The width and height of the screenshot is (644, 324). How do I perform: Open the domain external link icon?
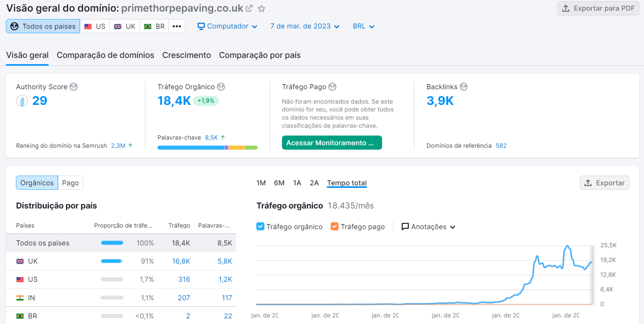point(249,8)
